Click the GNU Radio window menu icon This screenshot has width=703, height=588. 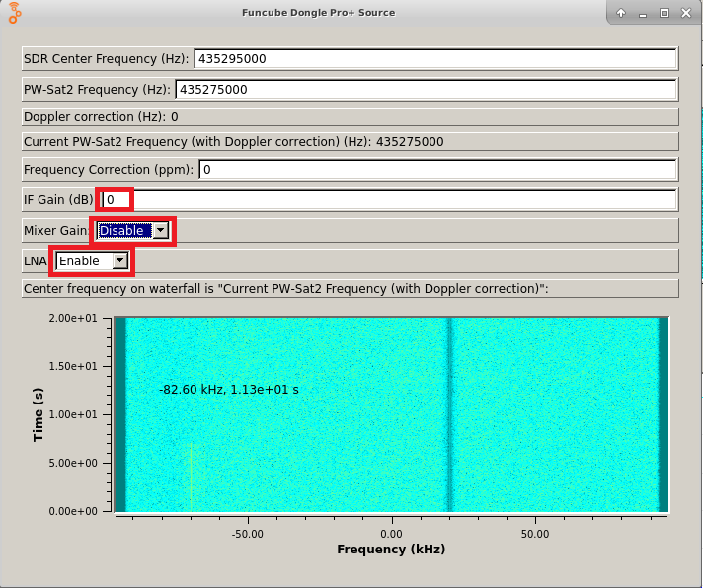click(x=14, y=13)
